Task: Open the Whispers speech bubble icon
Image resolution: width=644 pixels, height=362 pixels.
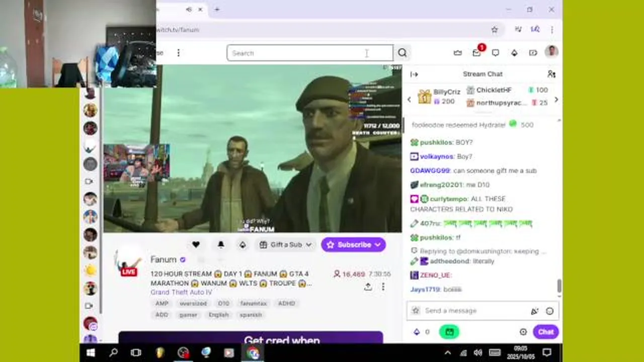Action: click(496, 53)
